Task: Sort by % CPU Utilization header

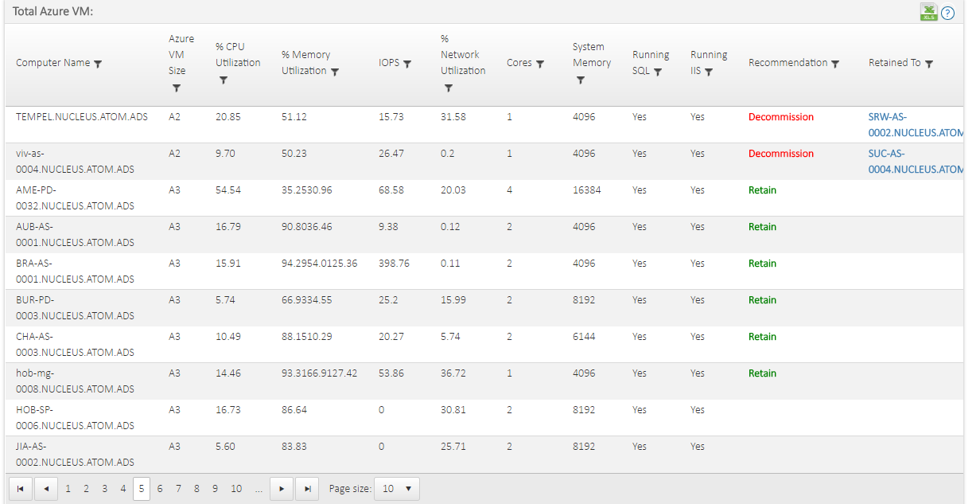Action: pyautogui.click(x=238, y=55)
